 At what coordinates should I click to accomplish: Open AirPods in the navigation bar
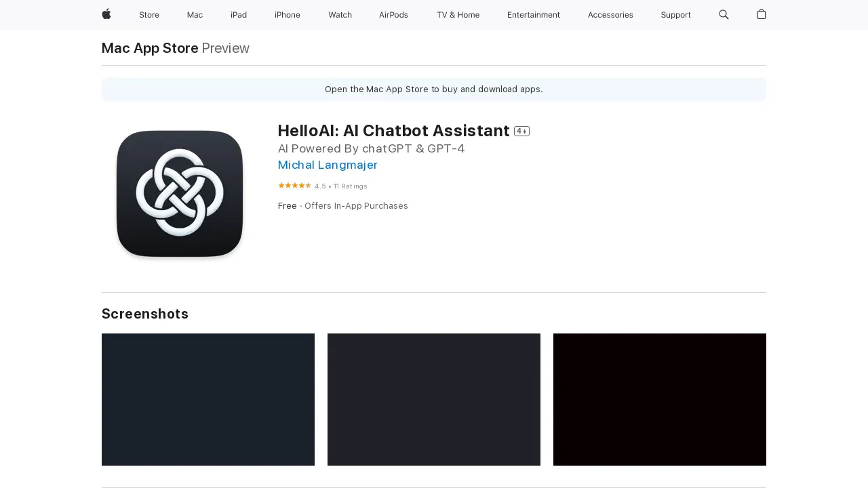pyautogui.click(x=393, y=15)
